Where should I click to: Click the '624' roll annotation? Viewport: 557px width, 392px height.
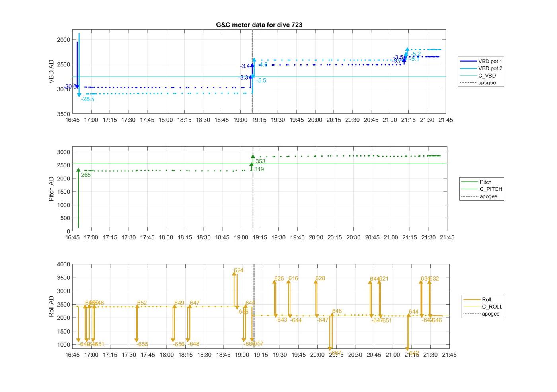pyautogui.click(x=239, y=270)
